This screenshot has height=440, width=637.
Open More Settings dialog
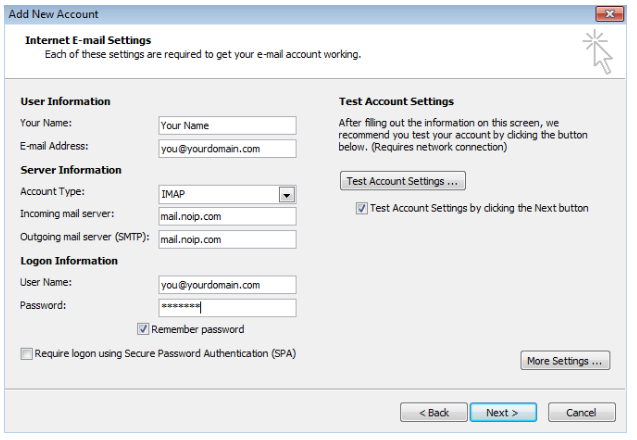coord(565,360)
